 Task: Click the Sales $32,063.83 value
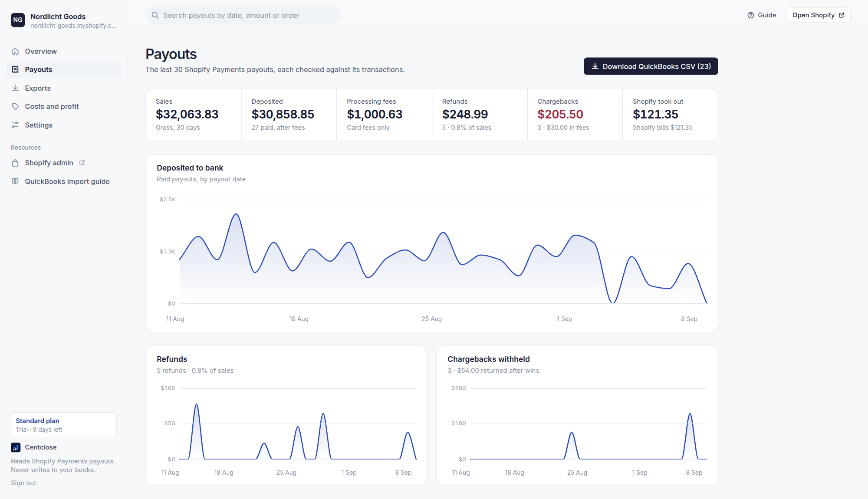click(x=187, y=114)
